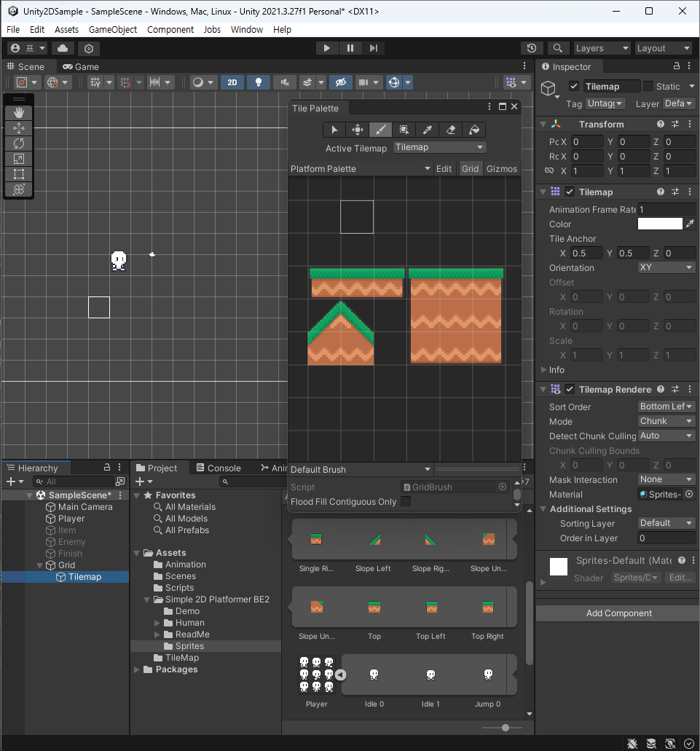Toggle Grid button in Tile Palette
The image size is (700, 751).
pos(470,168)
